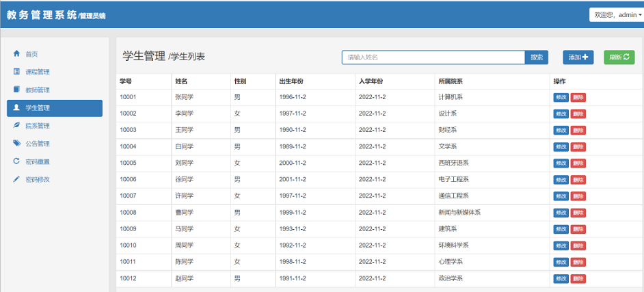Open the 教师管理 menu item
The width and height of the screenshot is (644, 292).
tap(55, 90)
